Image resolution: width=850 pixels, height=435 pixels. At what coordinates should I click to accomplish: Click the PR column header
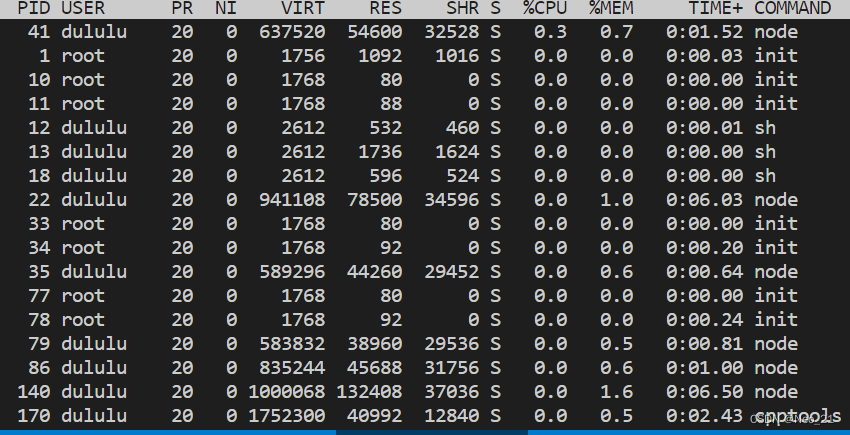[182, 8]
